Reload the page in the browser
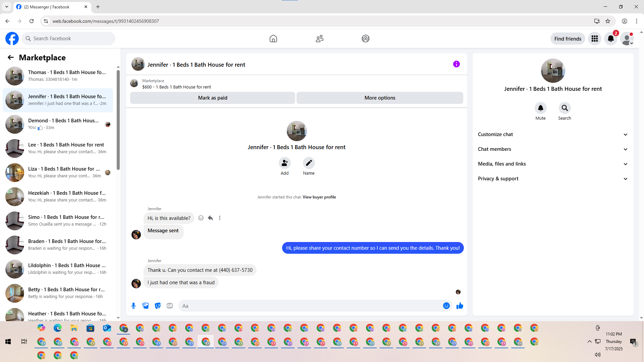 click(32, 21)
